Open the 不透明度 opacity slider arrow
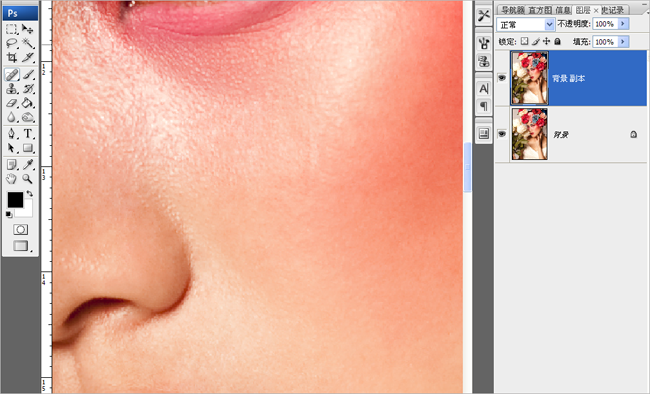 tap(623, 24)
